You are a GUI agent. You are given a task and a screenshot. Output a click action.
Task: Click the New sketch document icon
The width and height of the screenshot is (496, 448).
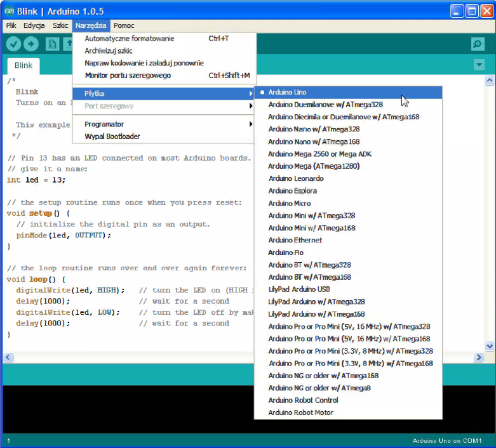[x=52, y=44]
